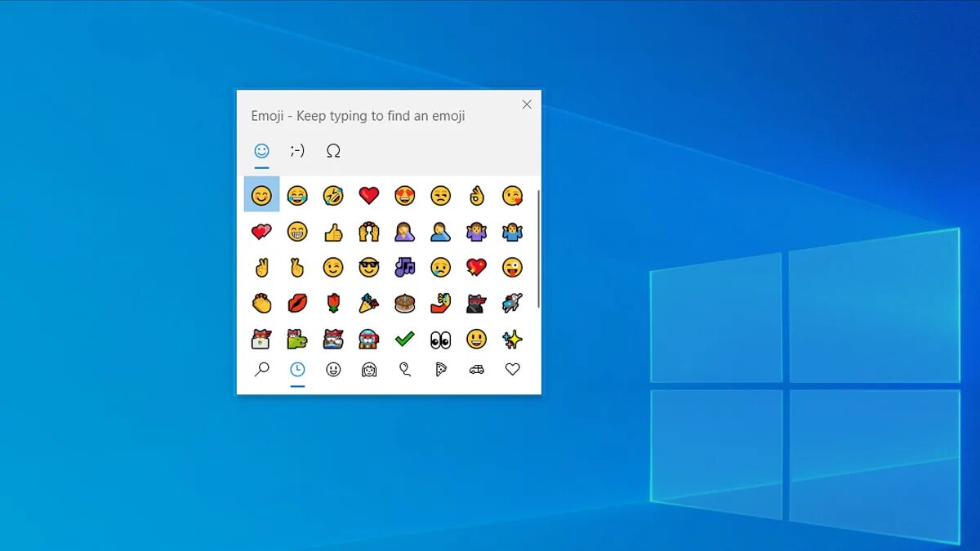Pick the crossed fingers emoji
The image size is (980, 551).
(x=297, y=267)
